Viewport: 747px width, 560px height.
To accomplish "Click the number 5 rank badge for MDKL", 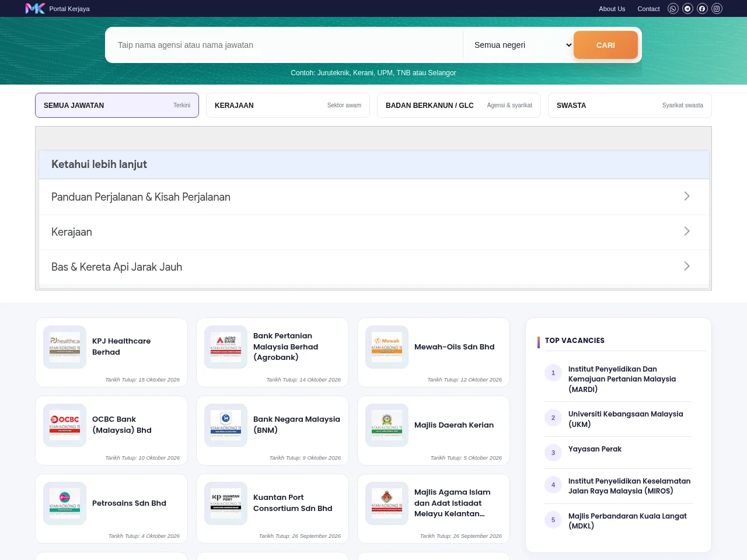I will [553, 520].
